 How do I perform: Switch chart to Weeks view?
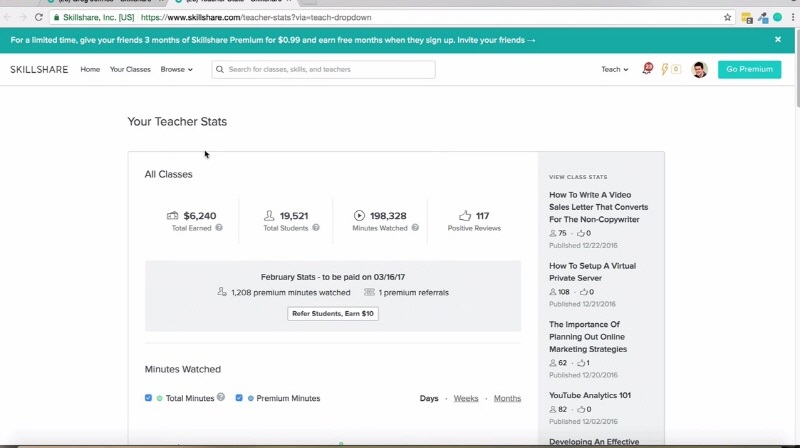point(466,398)
